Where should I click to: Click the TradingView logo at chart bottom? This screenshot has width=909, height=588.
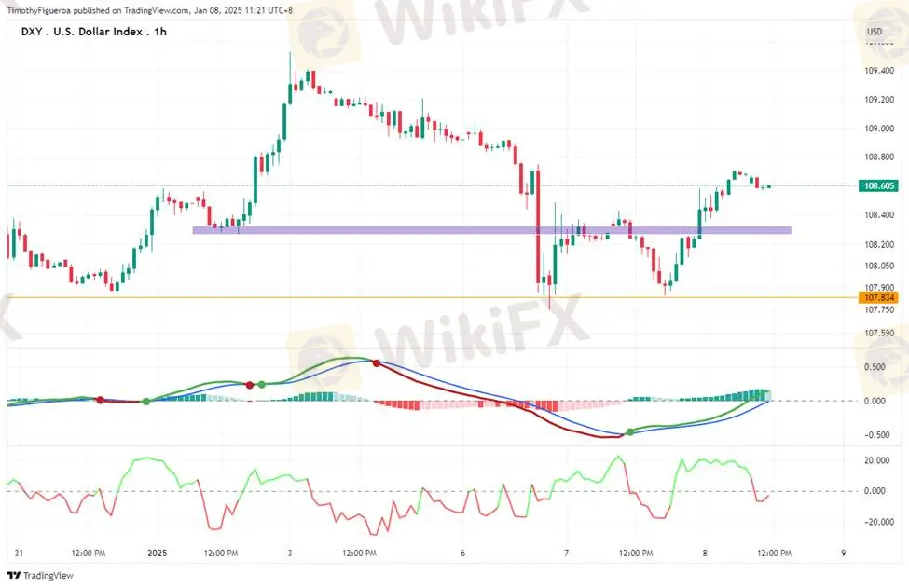(40, 575)
